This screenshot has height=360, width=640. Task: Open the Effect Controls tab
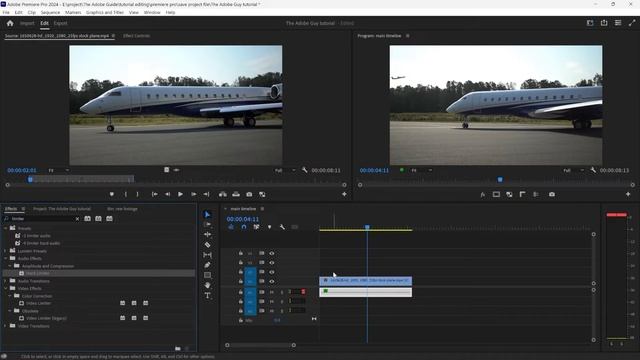(x=136, y=36)
